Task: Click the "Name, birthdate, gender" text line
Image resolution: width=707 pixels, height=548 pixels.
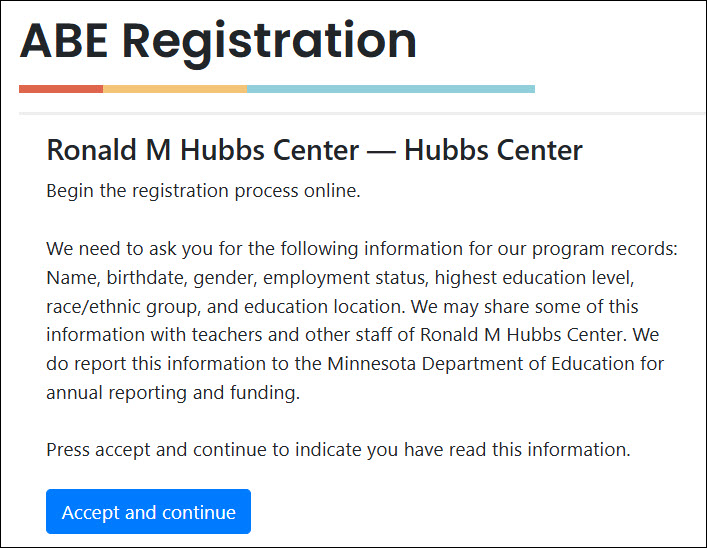Action: click(x=144, y=277)
